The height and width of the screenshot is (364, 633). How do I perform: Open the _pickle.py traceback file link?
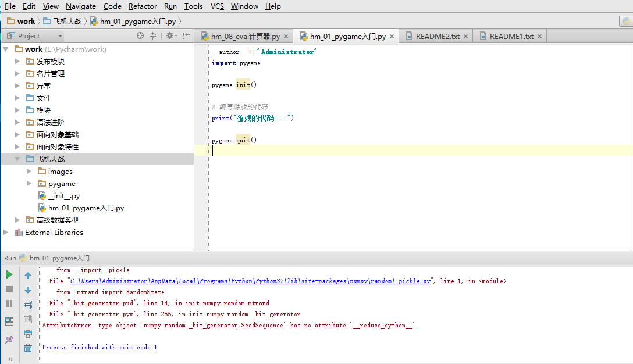[250, 281]
